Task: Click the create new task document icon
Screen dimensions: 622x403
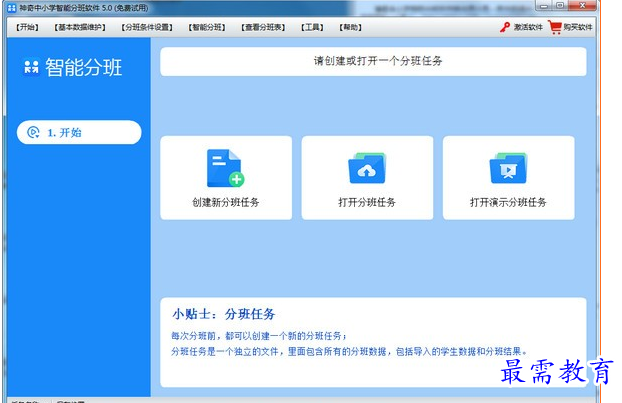Action: 226,168
